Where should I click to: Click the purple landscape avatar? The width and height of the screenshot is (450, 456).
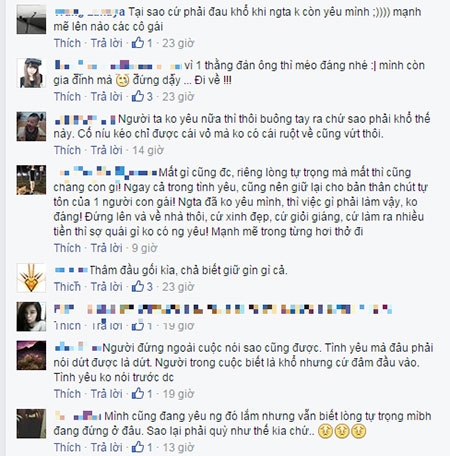point(31,355)
